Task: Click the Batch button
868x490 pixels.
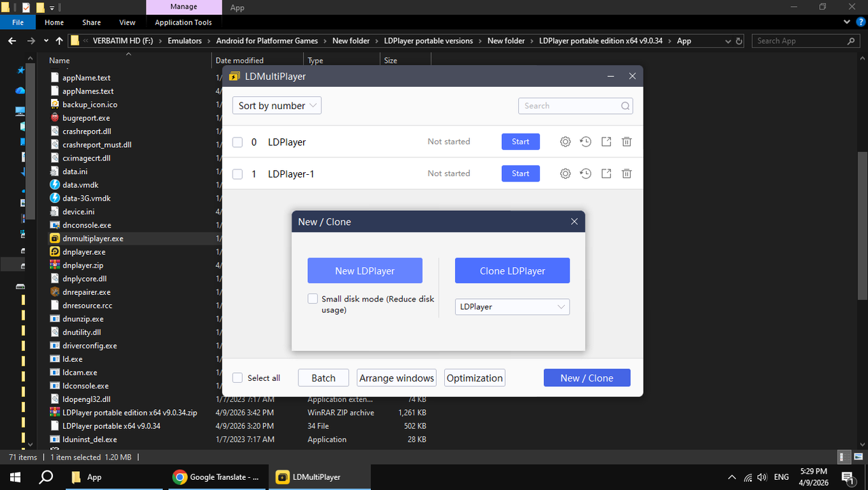Action: click(323, 377)
